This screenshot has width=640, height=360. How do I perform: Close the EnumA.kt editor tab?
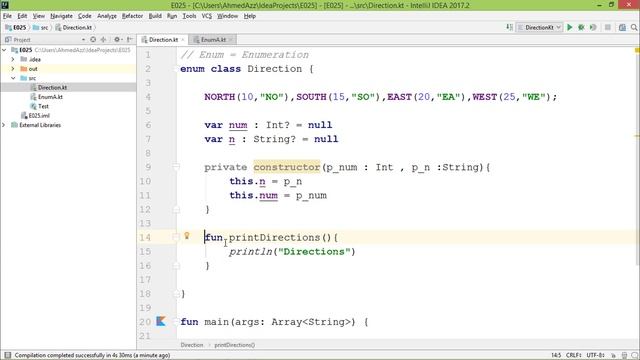[x=231, y=40]
